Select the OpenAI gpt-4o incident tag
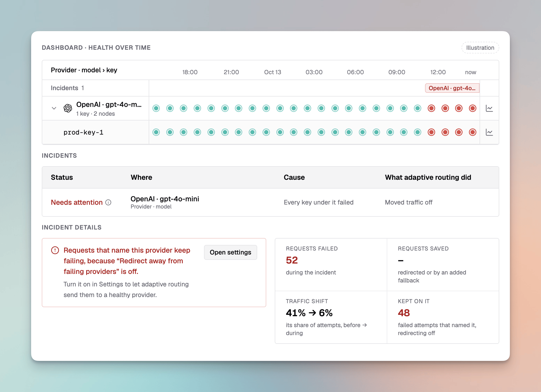The height and width of the screenshot is (392, 541). [x=452, y=88]
